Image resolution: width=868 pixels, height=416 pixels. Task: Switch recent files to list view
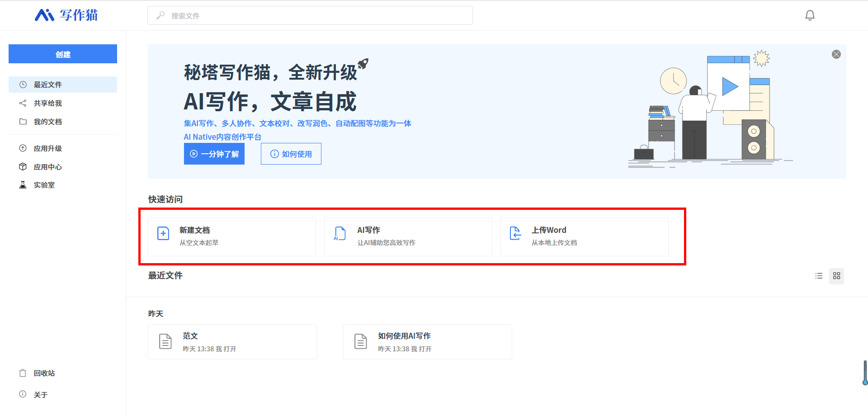click(819, 276)
